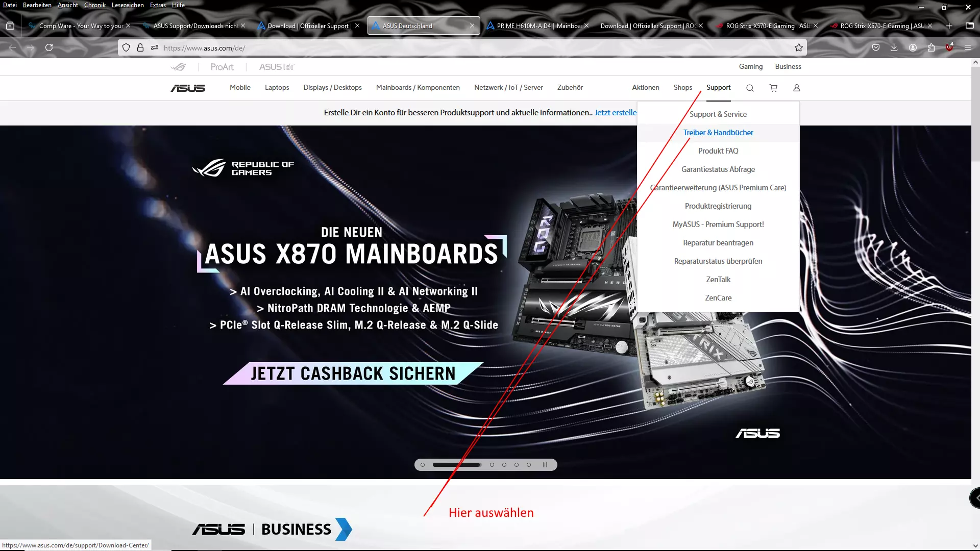Viewport: 980px width, 551px height.
Task: Open the shopping cart icon
Action: [773, 88]
